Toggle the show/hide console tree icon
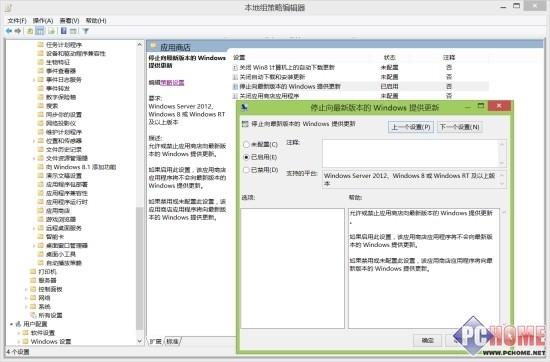Viewport: 550px width, 362px height. (40, 31)
